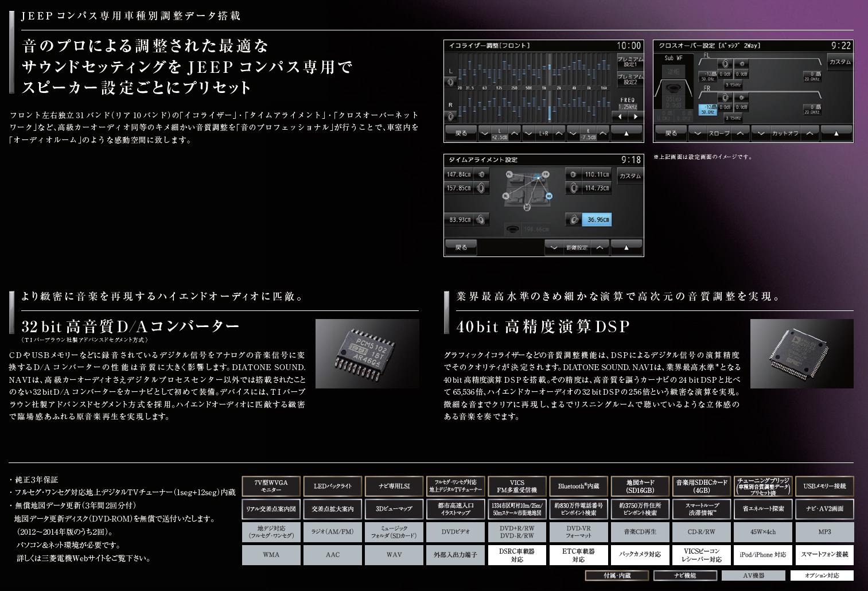Select the highlighted 36.96cm distance field

tap(597, 219)
